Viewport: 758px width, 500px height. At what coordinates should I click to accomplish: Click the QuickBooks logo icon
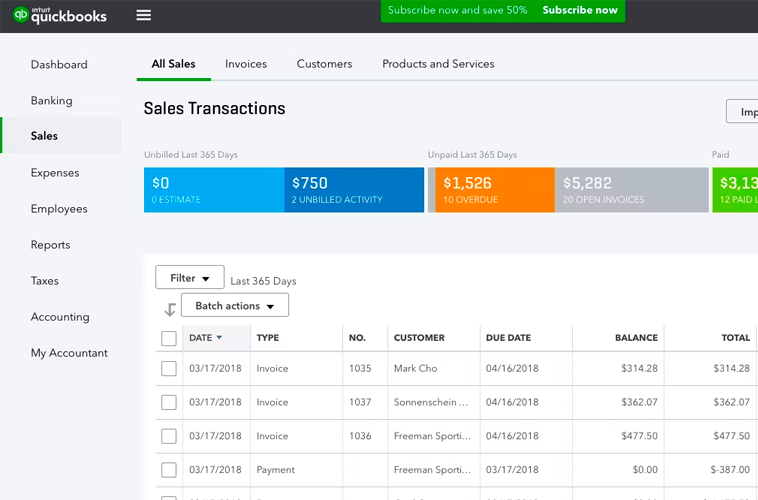(x=20, y=15)
